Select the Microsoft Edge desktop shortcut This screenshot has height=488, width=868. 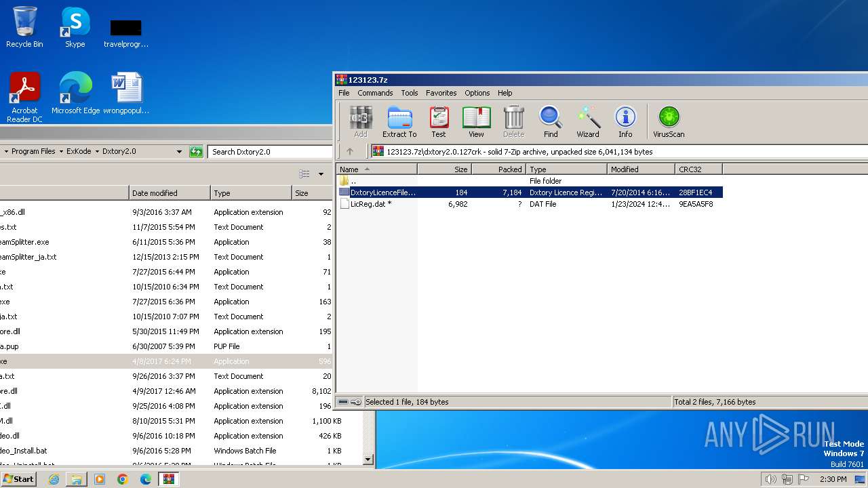[75, 93]
